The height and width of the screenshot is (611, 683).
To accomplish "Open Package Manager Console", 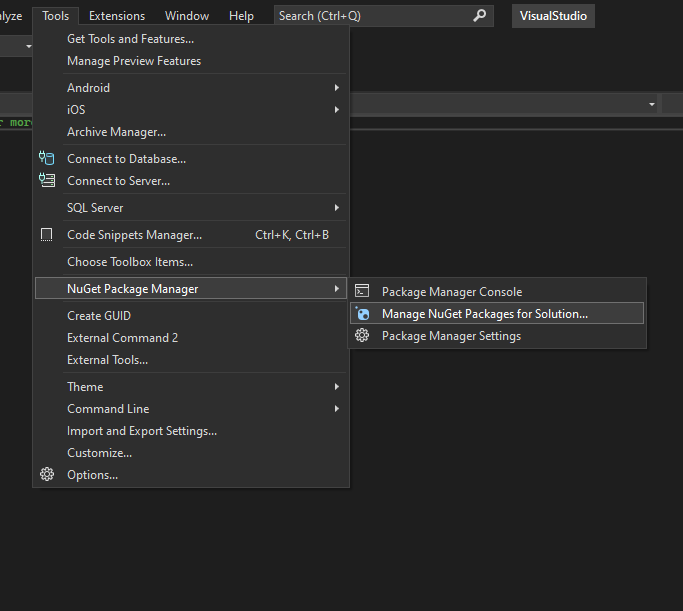I will (x=497, y=291).
